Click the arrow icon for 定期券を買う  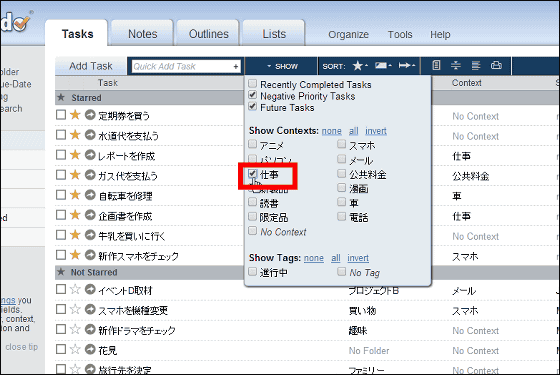[90, 115]
